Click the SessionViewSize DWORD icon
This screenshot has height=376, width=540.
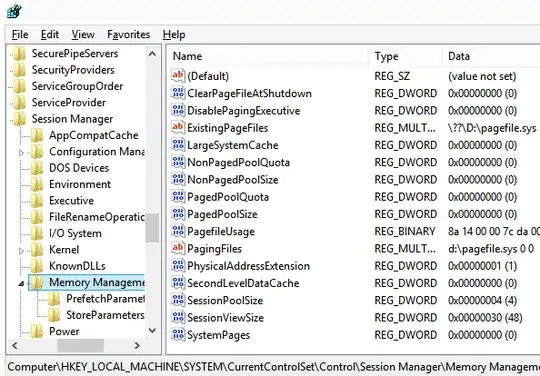click(178, 317)
